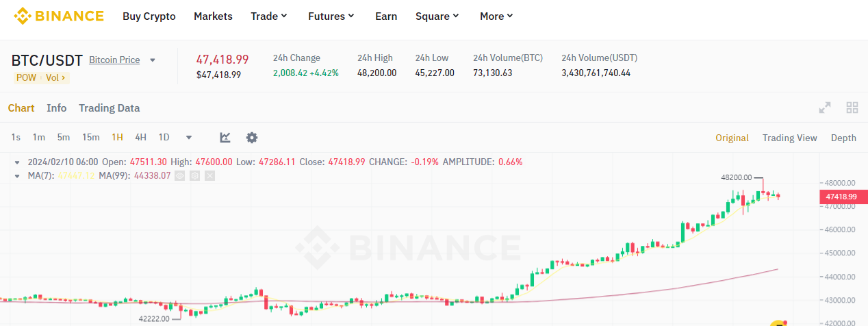The height and width of the screenshot is (326, 868).
Task: Click the 42222.00 low marker on chart
Action: 153,318
